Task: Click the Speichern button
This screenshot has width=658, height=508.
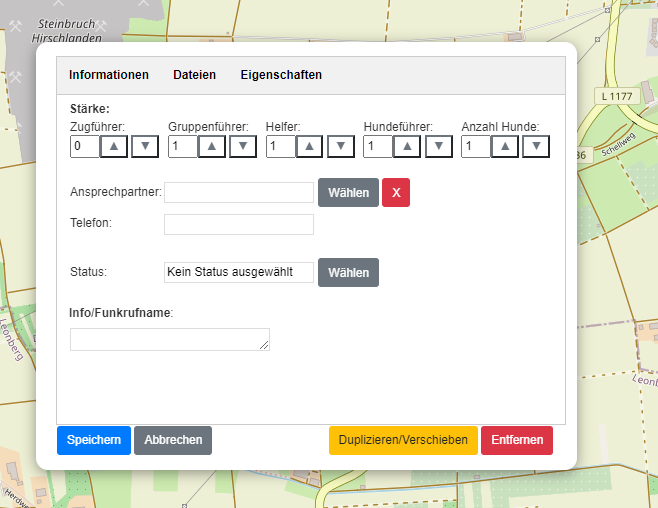Action: point(94,440)
